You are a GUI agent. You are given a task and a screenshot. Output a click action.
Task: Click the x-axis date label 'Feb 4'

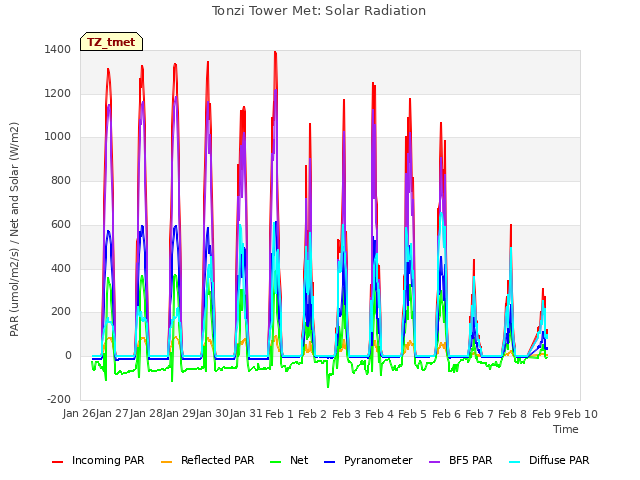(379, 414)
